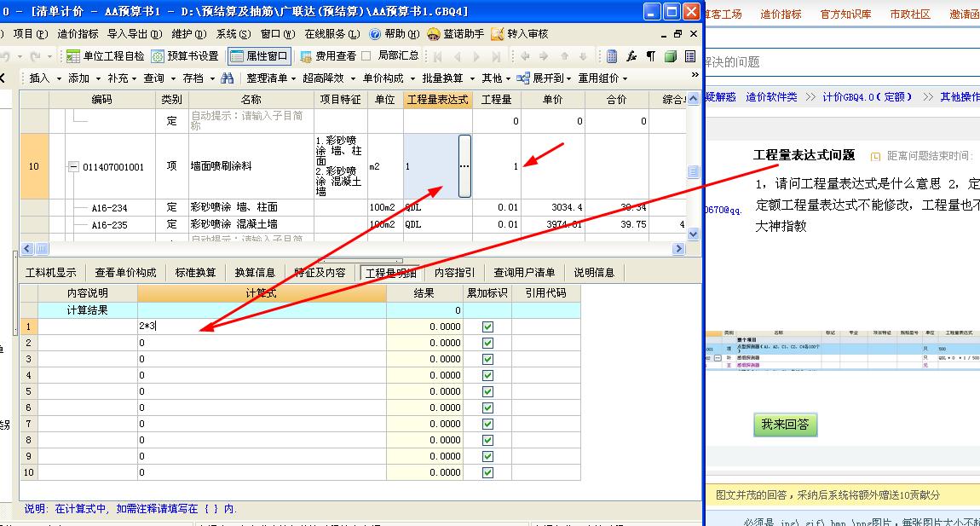
Task: Select row A16-234 彩砂喷涂 墙、柱面
Action: pos(353,207)
